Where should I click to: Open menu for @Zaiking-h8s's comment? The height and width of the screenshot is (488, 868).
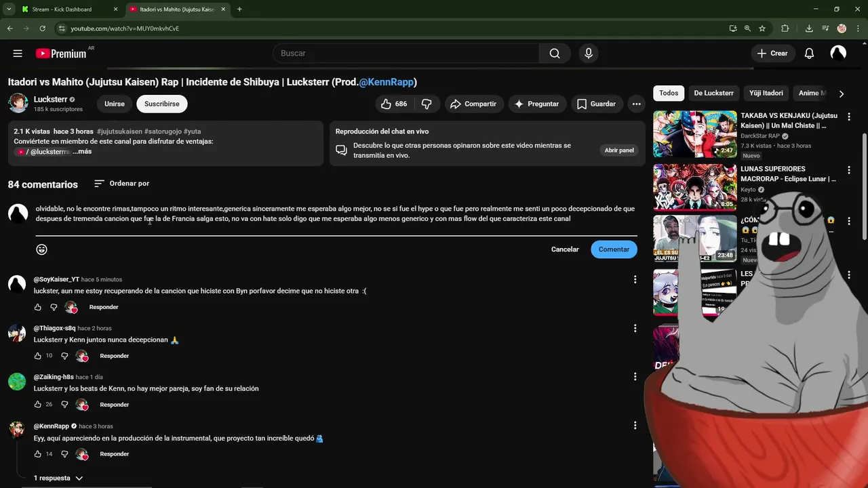click(x=635, y=377)
